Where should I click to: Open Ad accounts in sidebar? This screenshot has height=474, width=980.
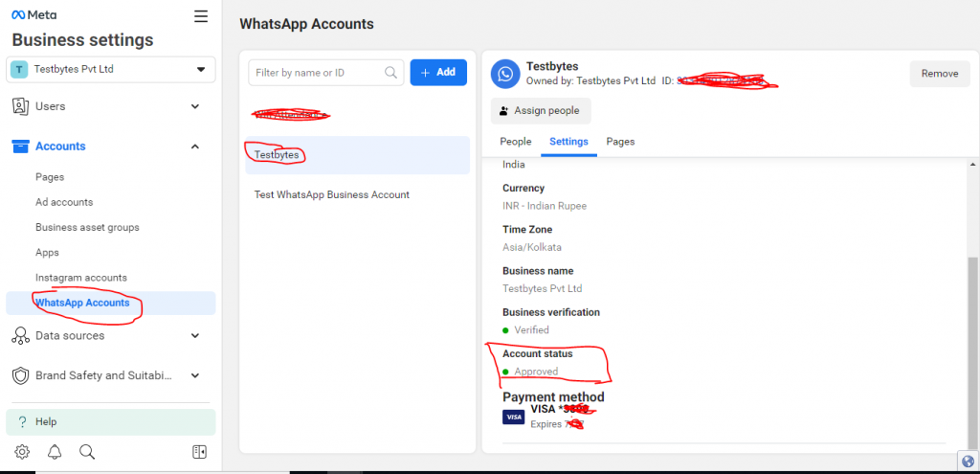point(64,203)
